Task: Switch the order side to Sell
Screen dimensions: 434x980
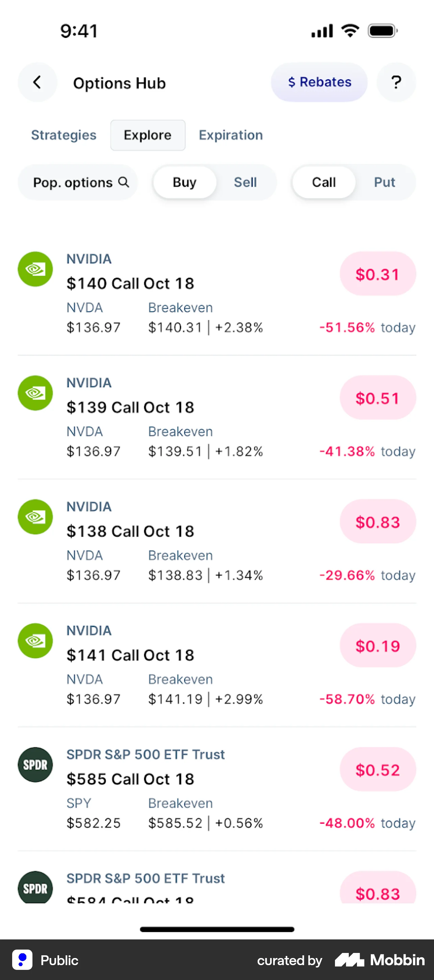Action: 245,182
